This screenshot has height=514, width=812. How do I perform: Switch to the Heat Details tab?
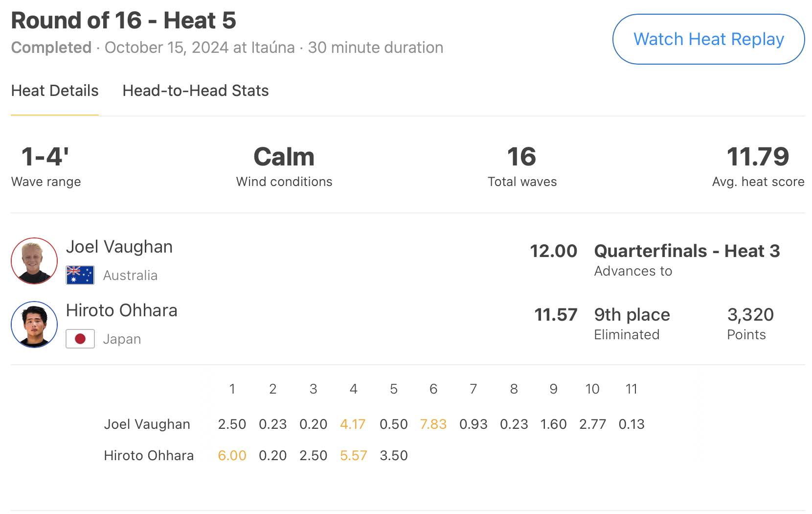55,91
